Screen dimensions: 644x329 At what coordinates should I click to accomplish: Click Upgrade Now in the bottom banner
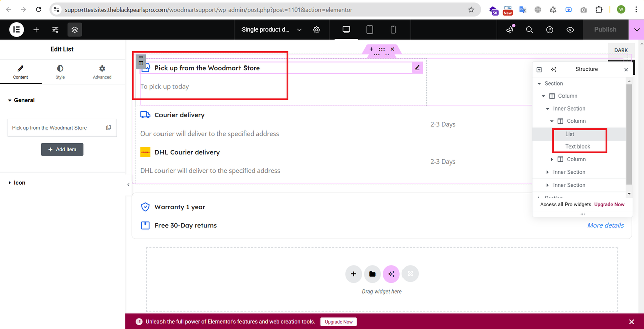click(339, 322)
